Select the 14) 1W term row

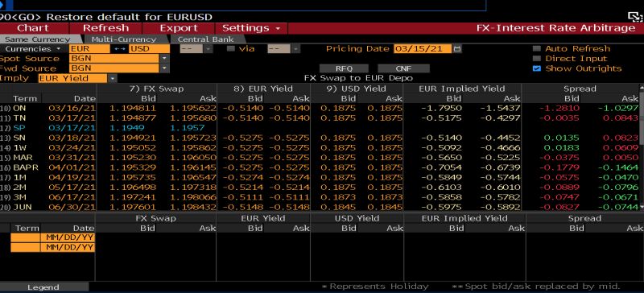320,148
